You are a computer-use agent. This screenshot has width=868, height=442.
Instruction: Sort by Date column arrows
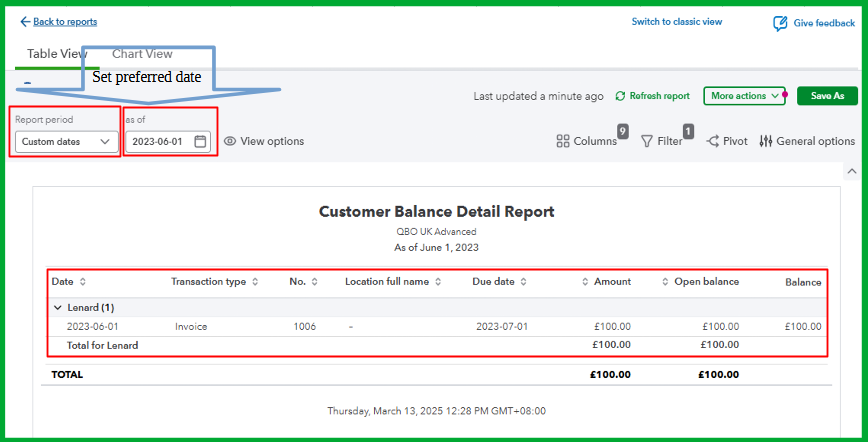click(83, 282)
